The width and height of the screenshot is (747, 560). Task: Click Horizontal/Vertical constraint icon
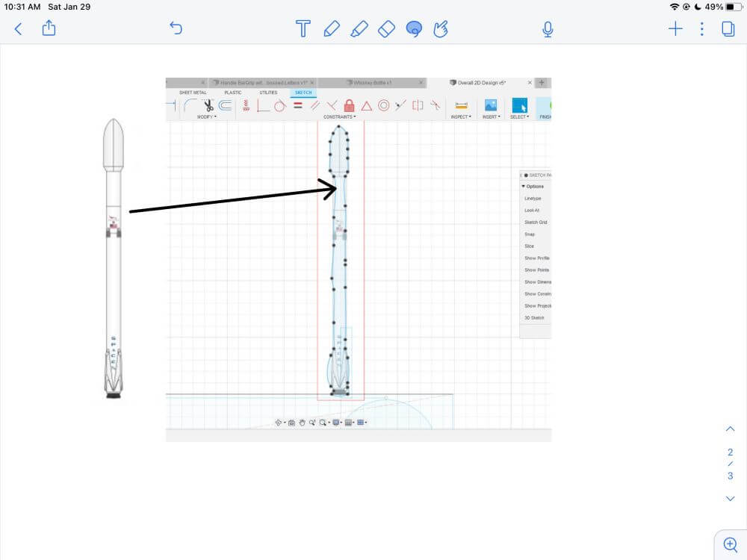tap(247, 105)
